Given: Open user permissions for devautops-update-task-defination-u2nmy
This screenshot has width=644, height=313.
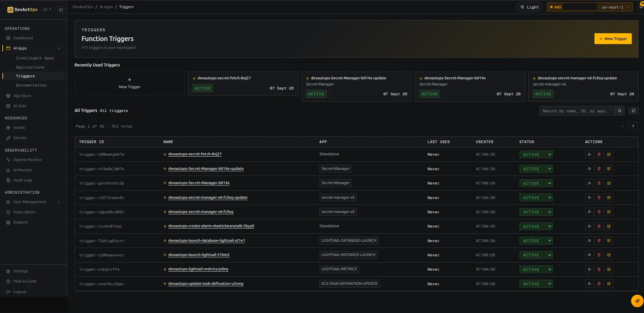Looking at the screenshot, I should click(589, 284).
